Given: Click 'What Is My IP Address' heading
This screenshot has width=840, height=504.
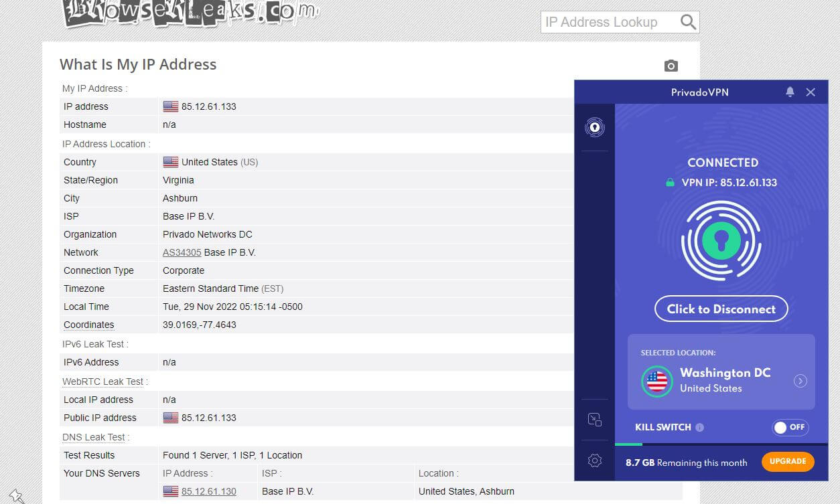Looking at the screenshot, I should (x=138, y=64).
